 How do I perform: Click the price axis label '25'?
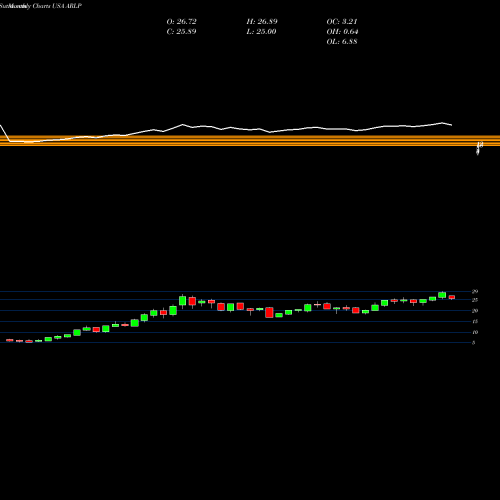pyautogui.click(x=475, y=300)
